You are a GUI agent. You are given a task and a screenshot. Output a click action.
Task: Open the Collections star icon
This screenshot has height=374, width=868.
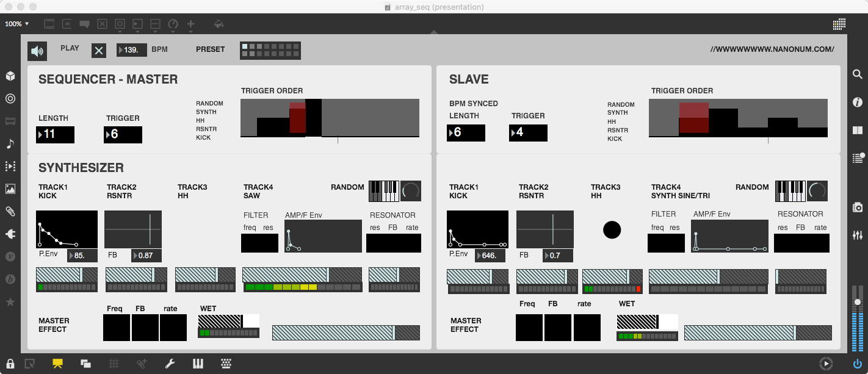click(x=10, y=301)
